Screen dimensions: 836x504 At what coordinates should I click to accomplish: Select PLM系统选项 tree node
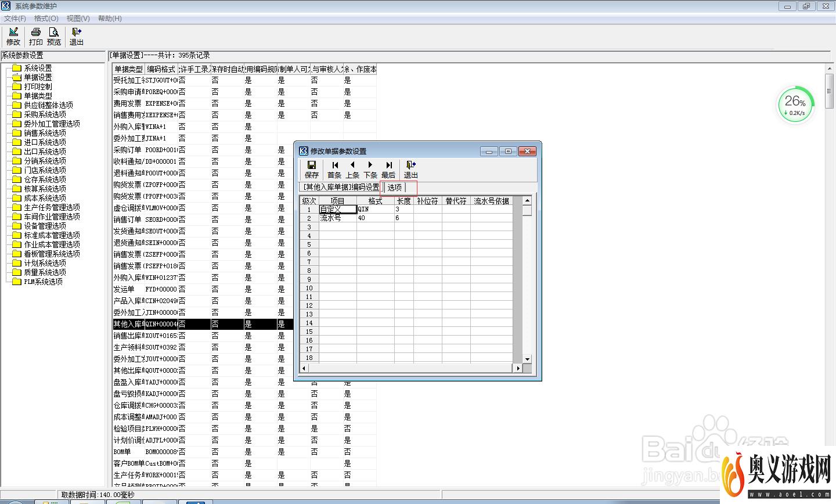pyautogui.click(x=43, y=282)
